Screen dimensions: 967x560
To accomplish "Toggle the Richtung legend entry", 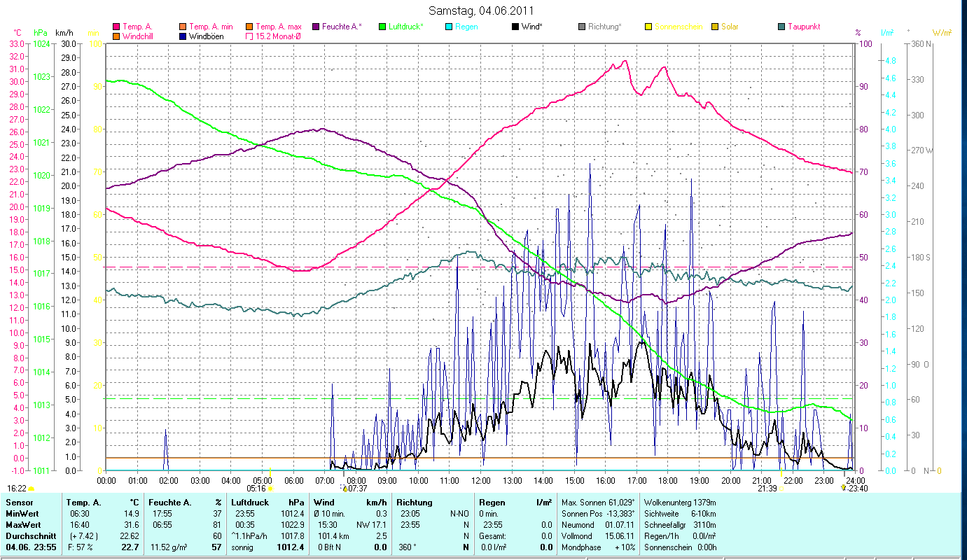I will (x=604, y=27).
